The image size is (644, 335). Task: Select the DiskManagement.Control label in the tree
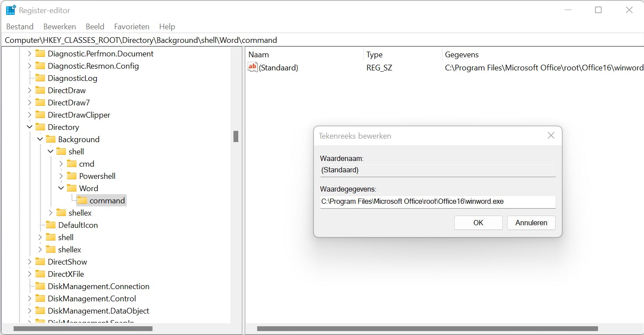pos(92,299)
